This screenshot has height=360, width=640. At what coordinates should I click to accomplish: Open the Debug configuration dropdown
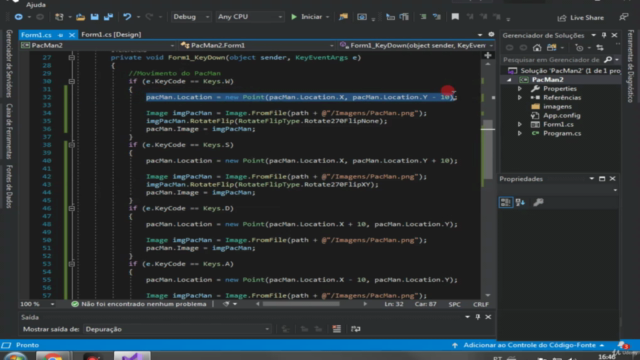click(190, 17)
